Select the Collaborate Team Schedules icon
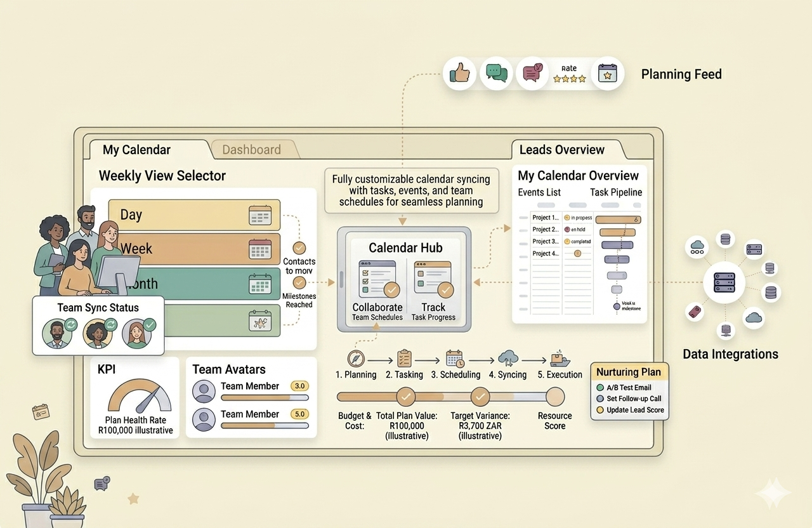Viewport: 812px width, 528px height. 377,279
